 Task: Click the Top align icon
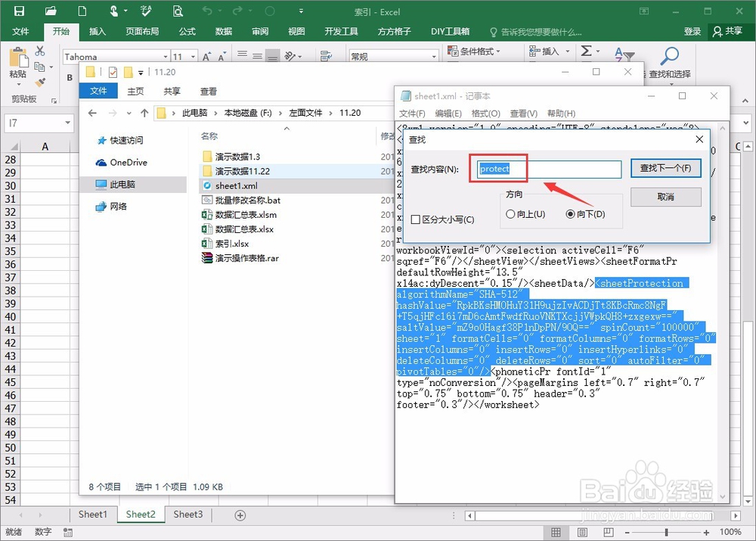coord(243,54)
